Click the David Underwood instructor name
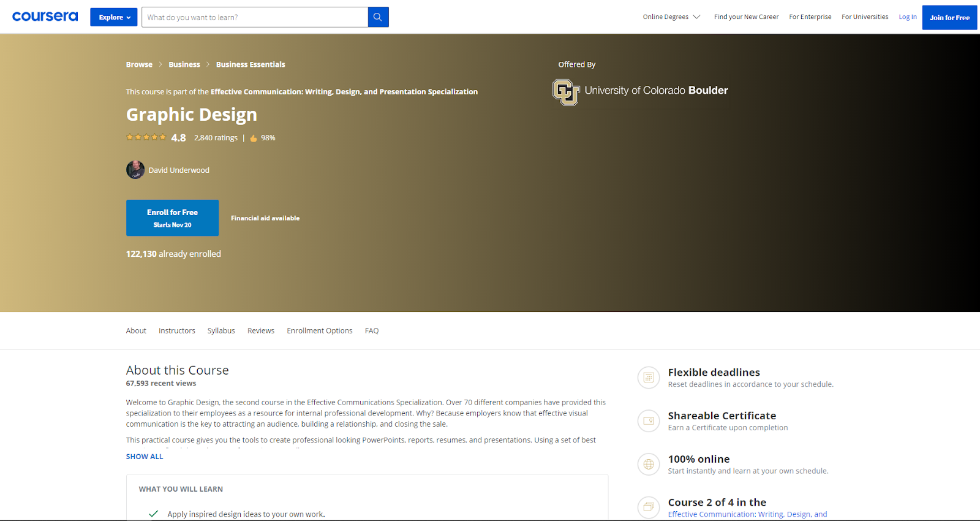Viewport: 980px width, 521px height. coord(179,170)
